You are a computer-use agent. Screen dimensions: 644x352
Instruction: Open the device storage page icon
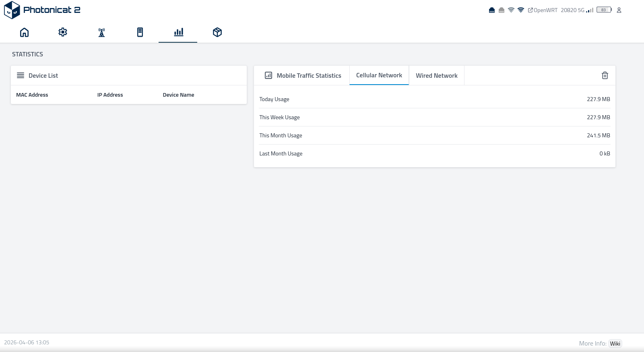coord(140,32)
